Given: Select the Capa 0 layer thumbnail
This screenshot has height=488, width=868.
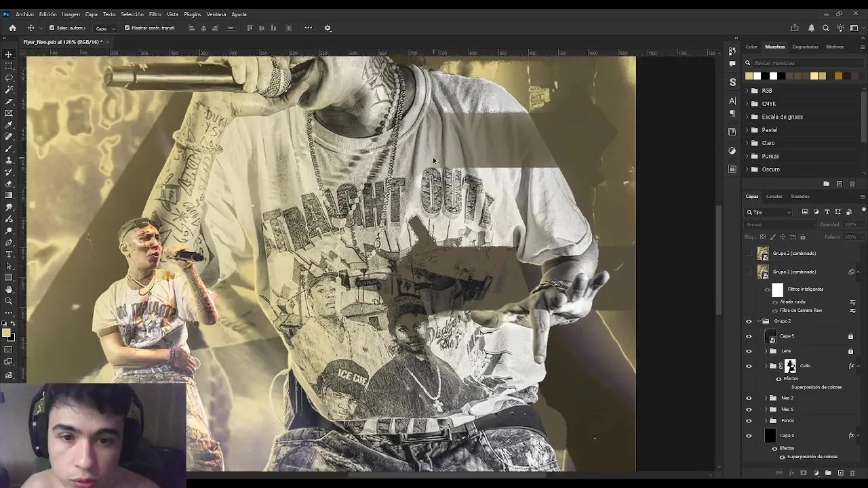Looking at the screenshot, I should click(770, 436).
